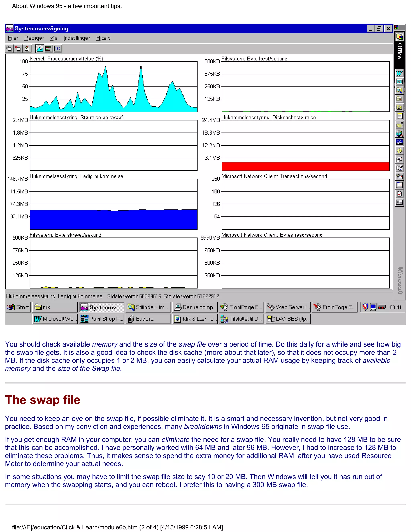Switch to numeric 123 view
This screenshot has width=411, height=532.
tap(57, 49)
